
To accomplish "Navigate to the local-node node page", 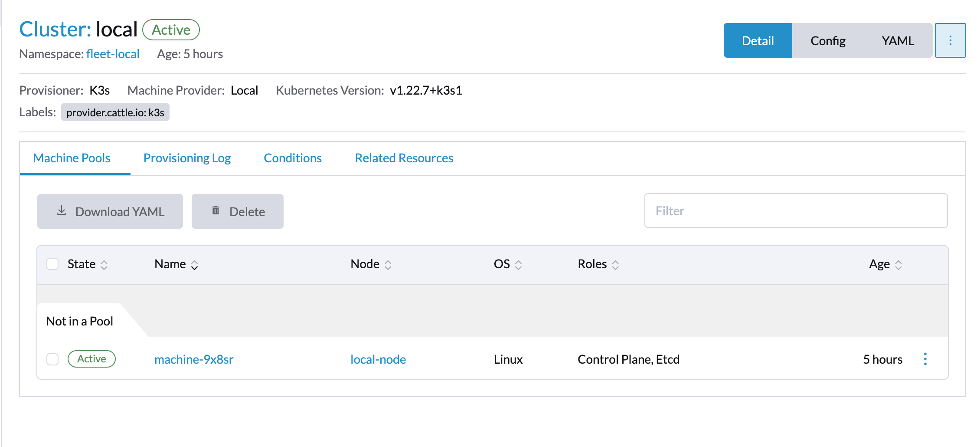I will tap(378, 359).
